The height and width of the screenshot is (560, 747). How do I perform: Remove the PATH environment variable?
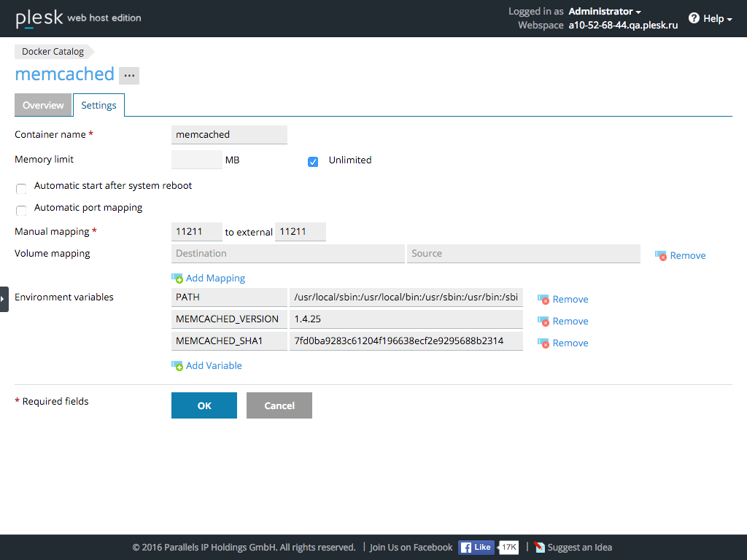[562, 299]
